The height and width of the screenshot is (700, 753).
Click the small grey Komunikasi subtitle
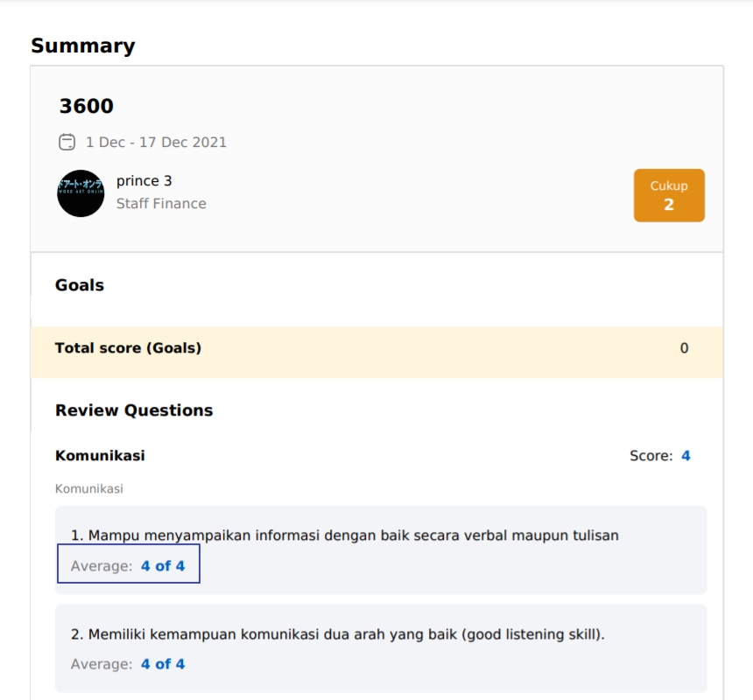89,488
